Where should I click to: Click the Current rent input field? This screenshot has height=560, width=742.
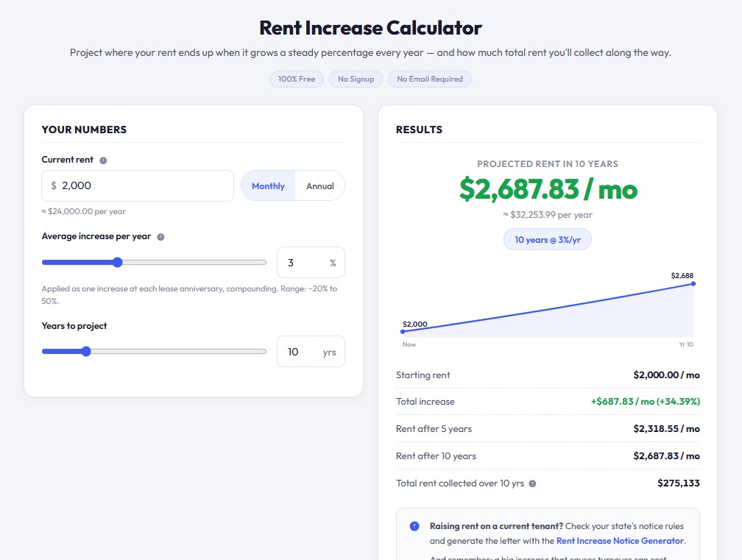tap(138, 186)
